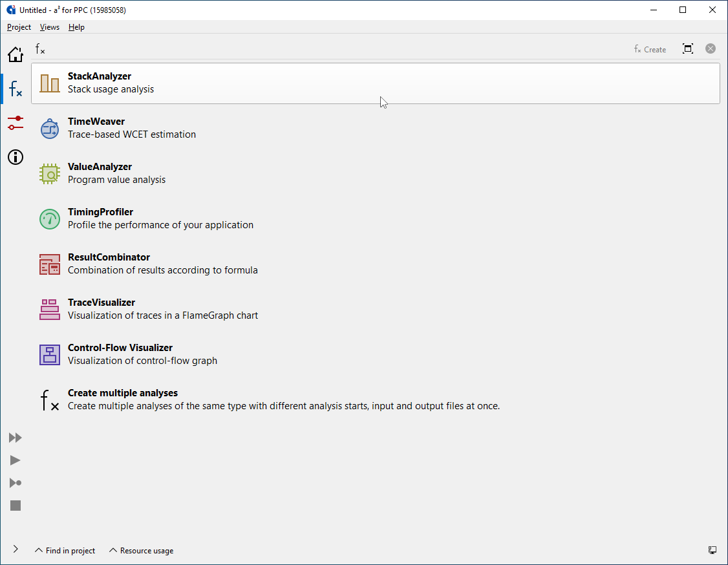Click the TimingProfiler gauge icon
This screenshot has height=565, width=728.
50,219
